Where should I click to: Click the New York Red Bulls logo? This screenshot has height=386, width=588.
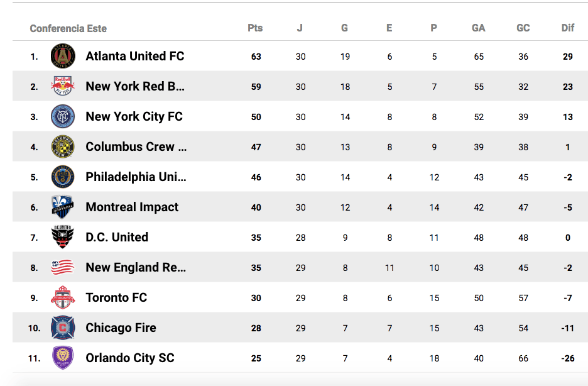(x=62, y=87)
